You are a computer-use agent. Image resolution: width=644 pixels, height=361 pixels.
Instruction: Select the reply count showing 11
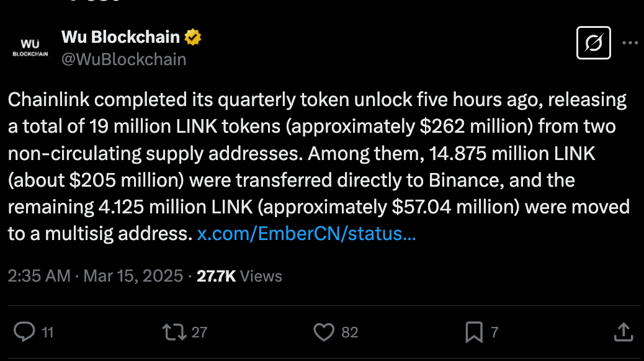click(x=46, y=332)
